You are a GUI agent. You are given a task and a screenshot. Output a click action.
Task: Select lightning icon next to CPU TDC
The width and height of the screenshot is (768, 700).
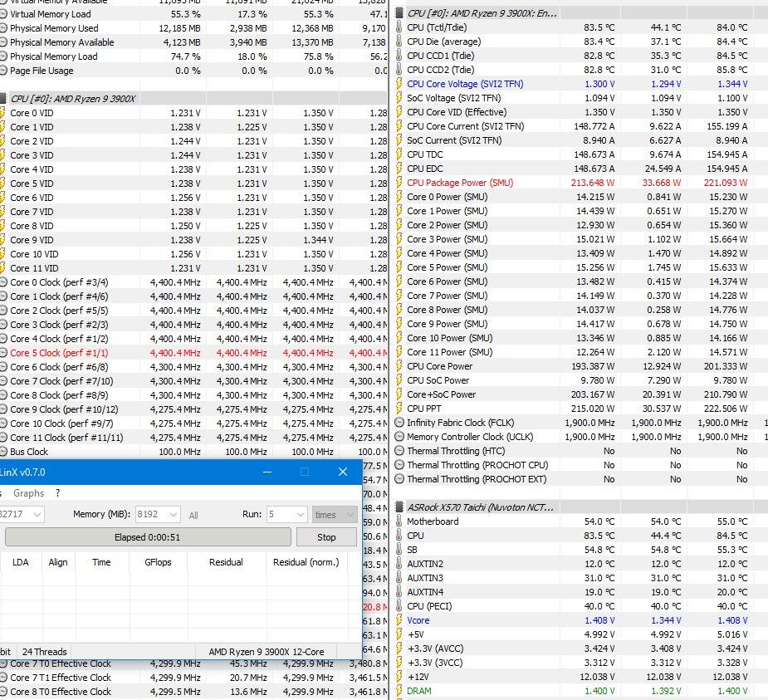coord(399,154)
